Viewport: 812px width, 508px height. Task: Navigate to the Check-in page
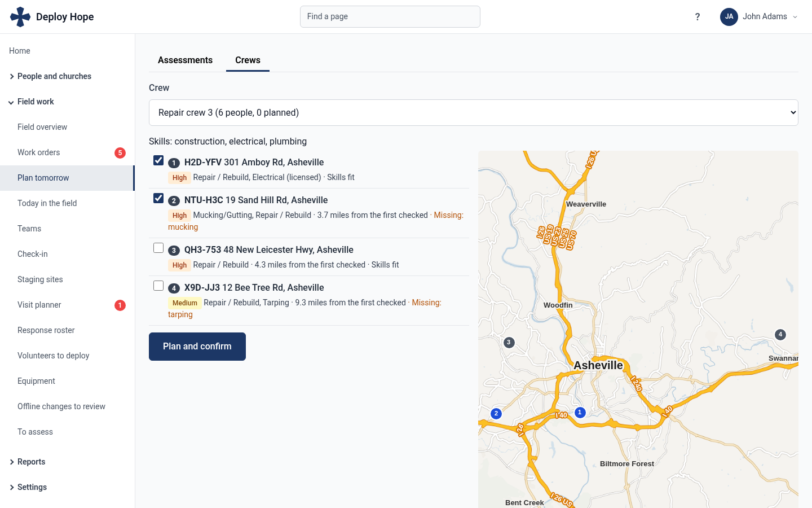tap(68, 254)
